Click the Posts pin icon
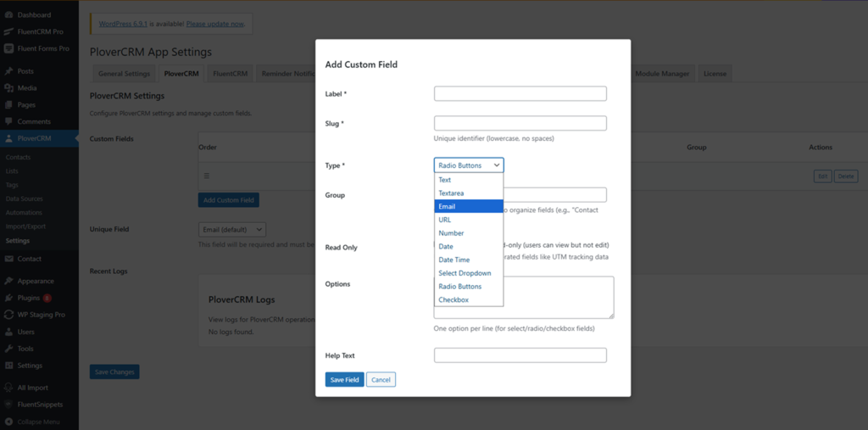Screen dimensions: 868x430 pyautogui.click(x=8, y=71)
